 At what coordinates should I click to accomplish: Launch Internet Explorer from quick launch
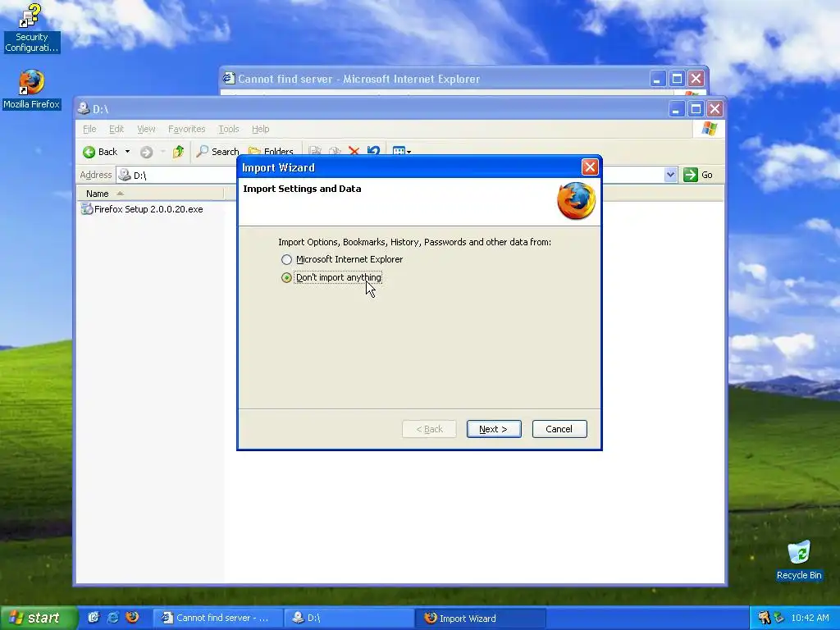pos(112,618)
